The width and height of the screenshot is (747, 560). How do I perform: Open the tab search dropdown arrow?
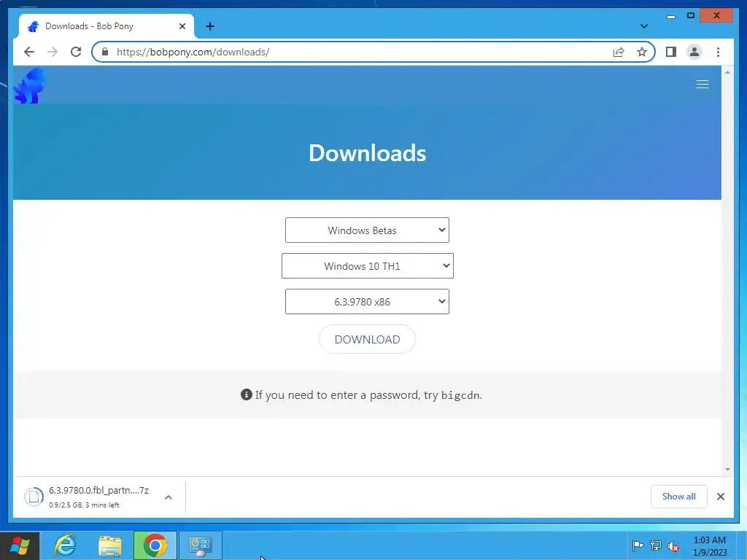644,26
